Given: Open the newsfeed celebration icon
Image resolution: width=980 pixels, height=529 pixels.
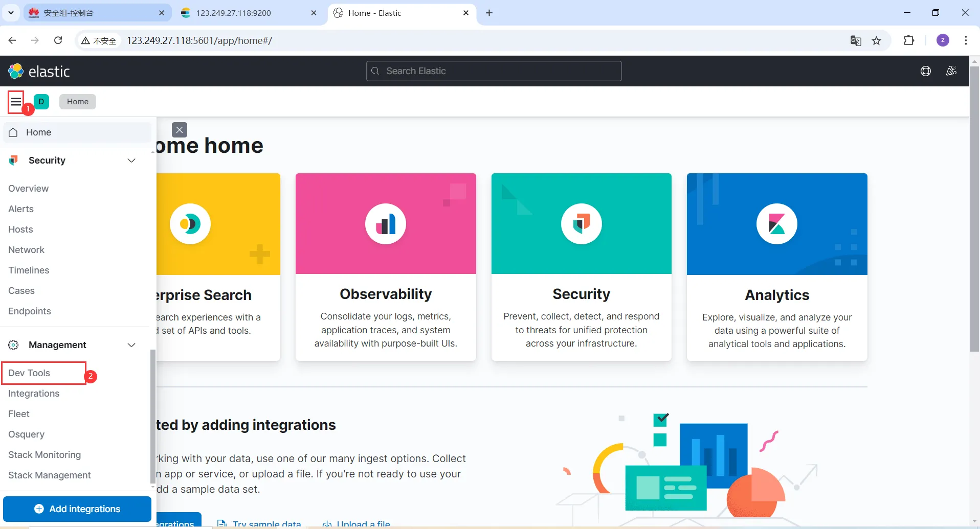Looking at the screenshot, I should pos(951,71).
